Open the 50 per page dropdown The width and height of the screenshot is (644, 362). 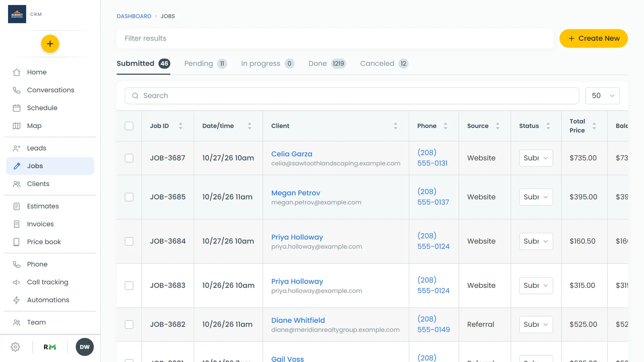coord(603,96)
